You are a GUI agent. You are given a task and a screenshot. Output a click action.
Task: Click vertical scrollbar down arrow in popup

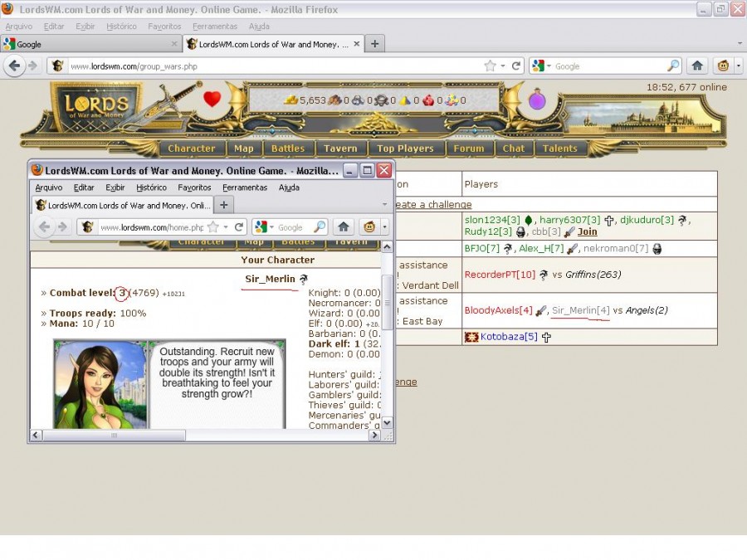click(388, 422)
